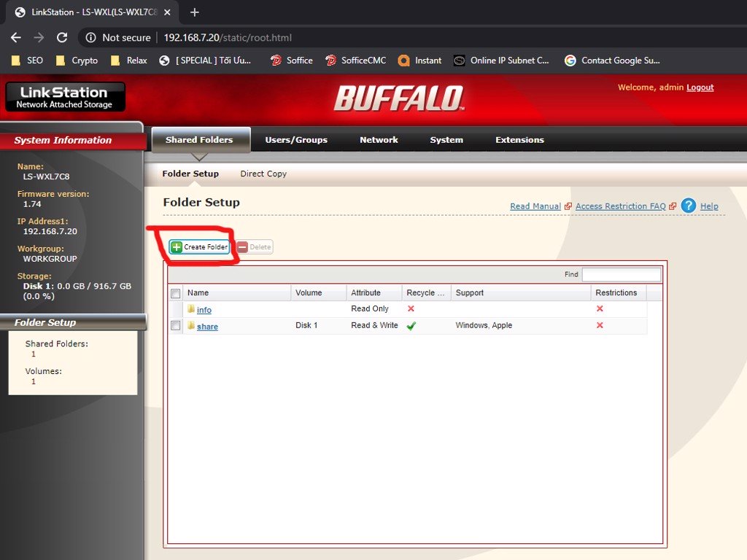Click the 'Read & Write' attribute cell

tap(374, 325)
